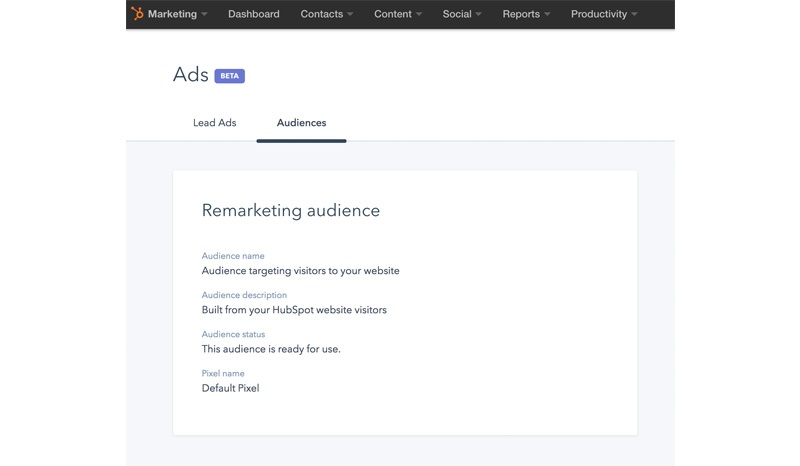This screenshot has width=800, height=466.
Task: Select 'This audience is ready for use.' text
Action: click(271, 349)
